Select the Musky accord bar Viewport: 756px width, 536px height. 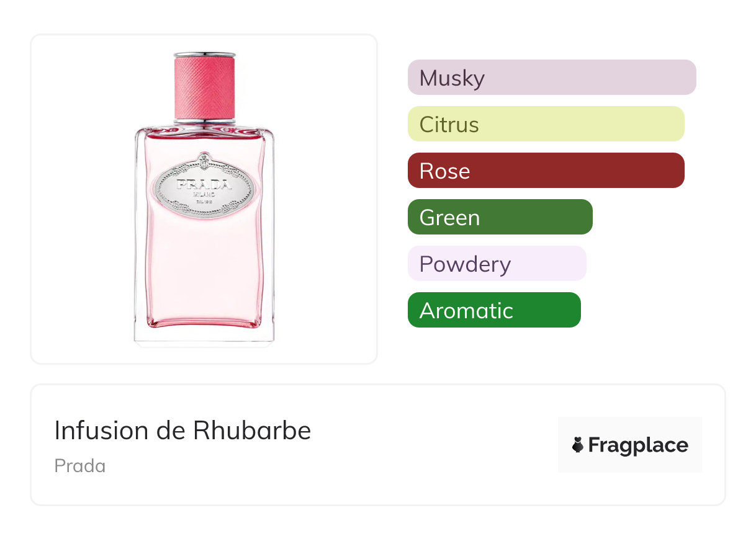point(551,78)
